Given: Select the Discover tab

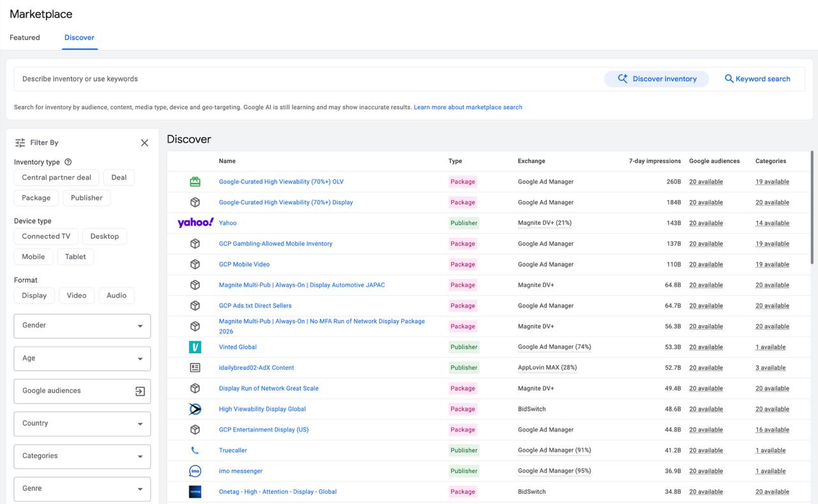Looking at the screenshot, I should click(79, 38).
